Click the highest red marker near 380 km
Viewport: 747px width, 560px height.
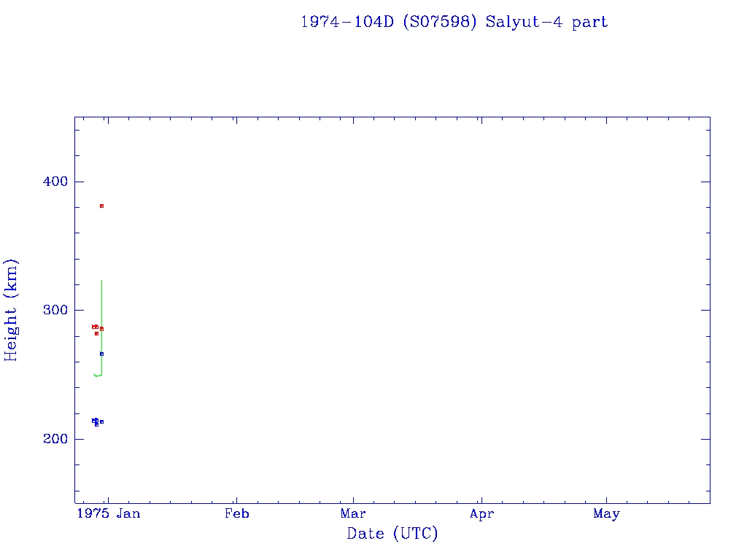coord(101,206)
